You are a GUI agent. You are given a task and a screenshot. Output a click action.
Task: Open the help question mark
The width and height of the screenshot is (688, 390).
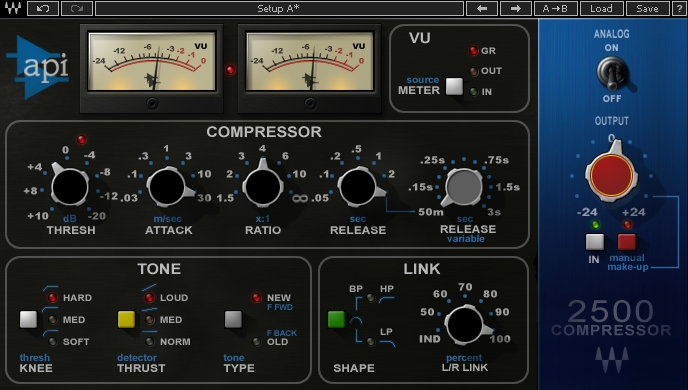[x=679, y=8]
